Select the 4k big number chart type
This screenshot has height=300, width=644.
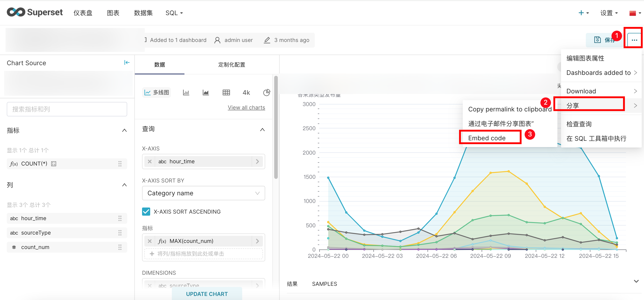[x=246, y=92]
